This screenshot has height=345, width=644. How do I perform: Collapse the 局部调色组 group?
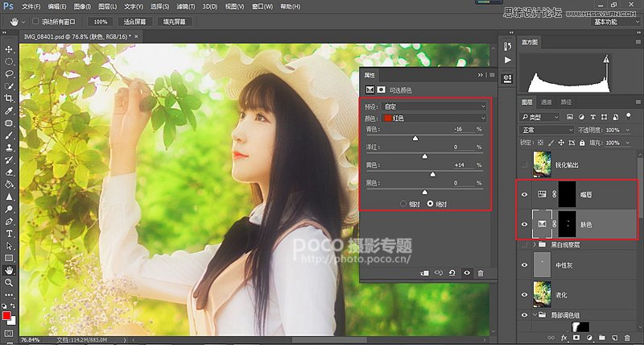(x=535, y=315)
